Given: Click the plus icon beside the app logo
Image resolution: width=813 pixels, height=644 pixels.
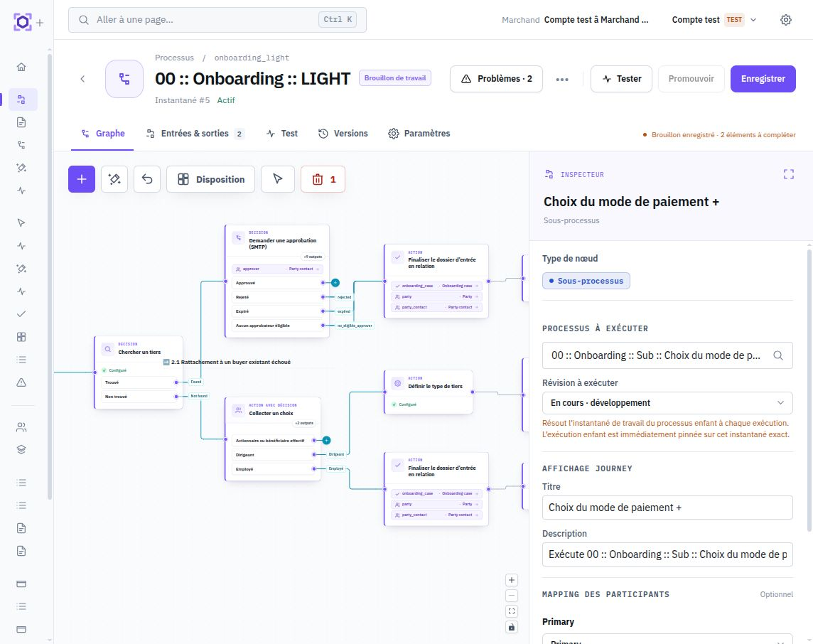Looking at the screenshot, I should [x=40, y=23].
